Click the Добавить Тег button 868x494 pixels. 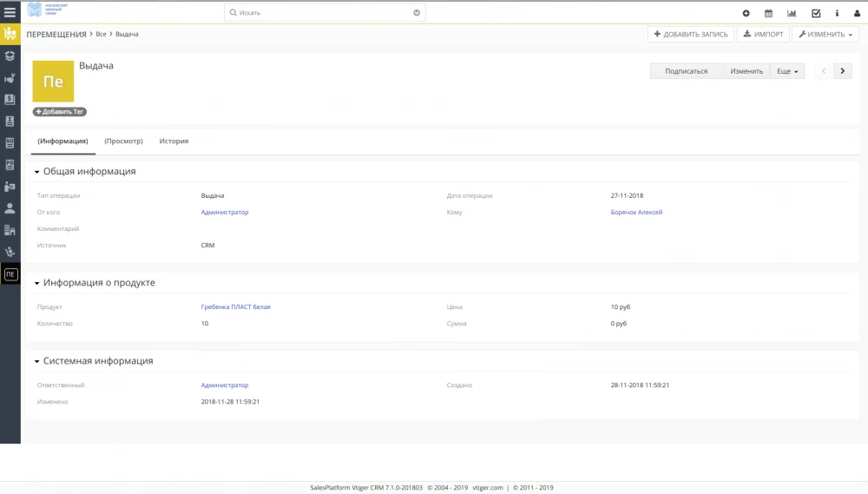pos(60,112)
